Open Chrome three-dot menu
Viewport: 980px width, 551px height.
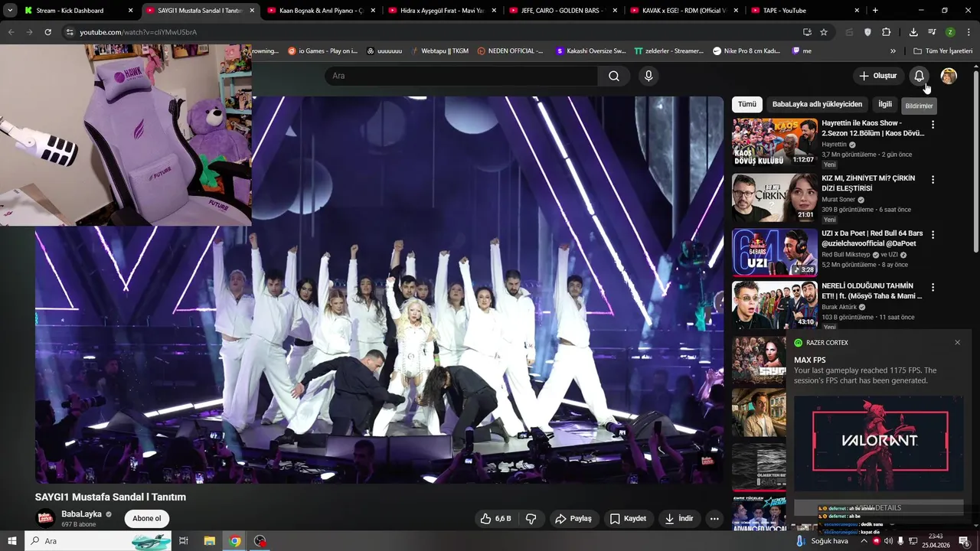tap(968, 32)
